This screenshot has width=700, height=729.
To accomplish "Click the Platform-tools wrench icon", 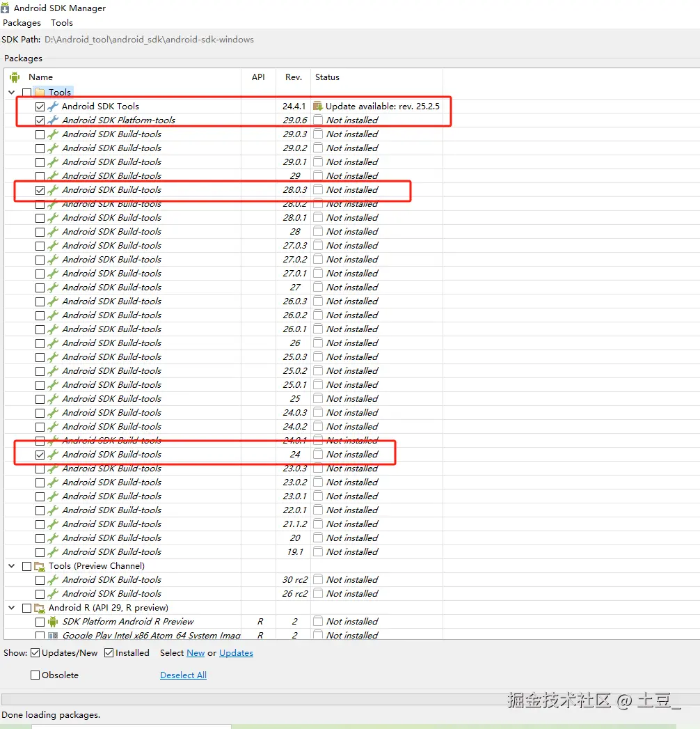I will (53, 120).
